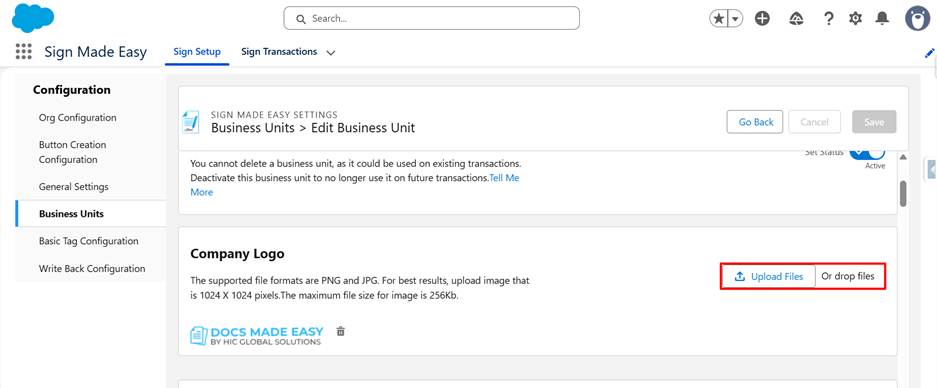Open the favorites list dropdown arrow
937x388 pixels.
pyautogui.click(x=736, y=19)
